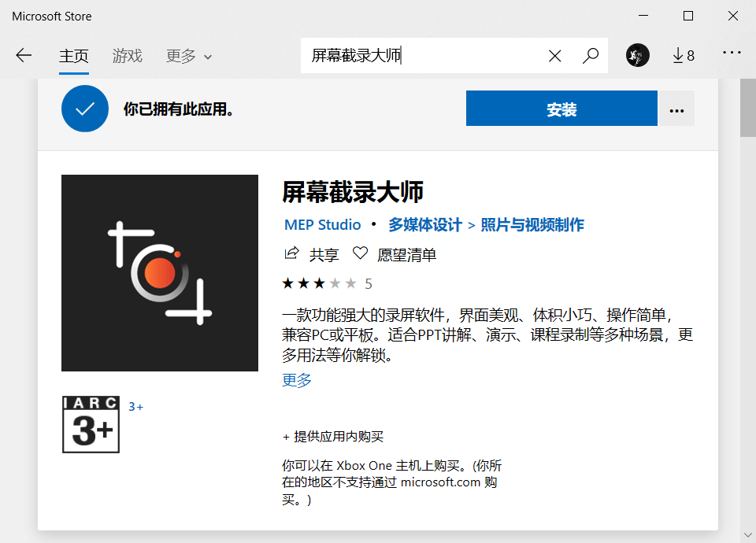The height and width of the screenshot is (543, 756).
Task: Expand description with 更多 link
Action: coord(297,380)
